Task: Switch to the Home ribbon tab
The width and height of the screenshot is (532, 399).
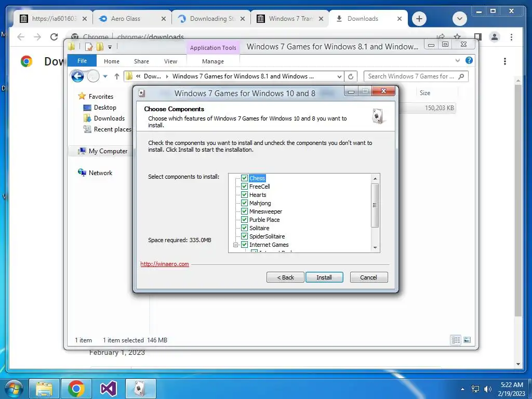Action: coord(112,61)
